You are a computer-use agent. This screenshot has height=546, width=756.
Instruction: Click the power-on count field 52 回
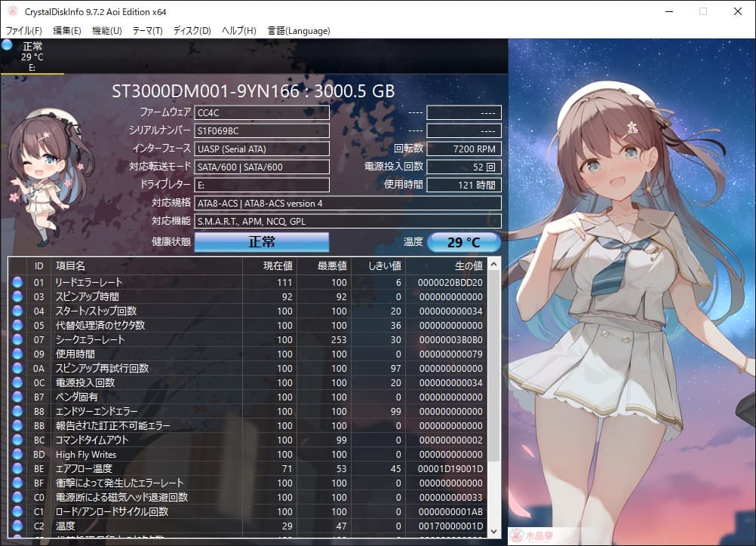464,167
